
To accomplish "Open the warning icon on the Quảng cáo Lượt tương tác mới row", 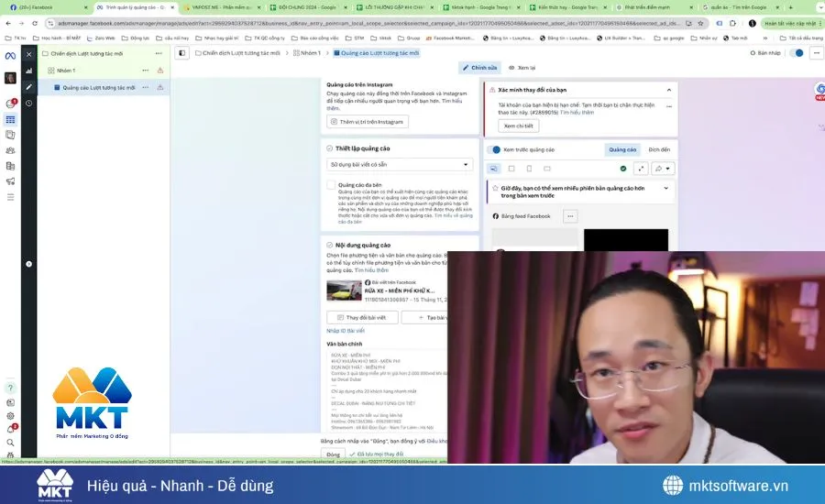I will click(159, 87).
